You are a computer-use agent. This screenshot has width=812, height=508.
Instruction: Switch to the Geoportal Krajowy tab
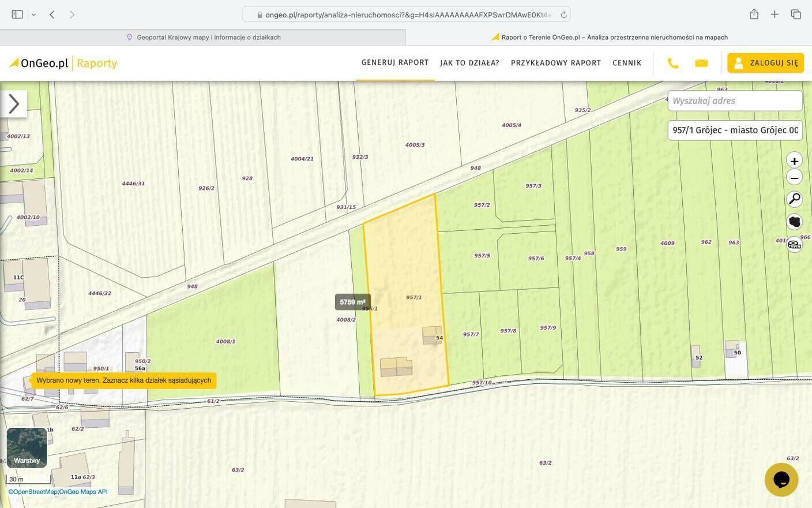[203, 37]
